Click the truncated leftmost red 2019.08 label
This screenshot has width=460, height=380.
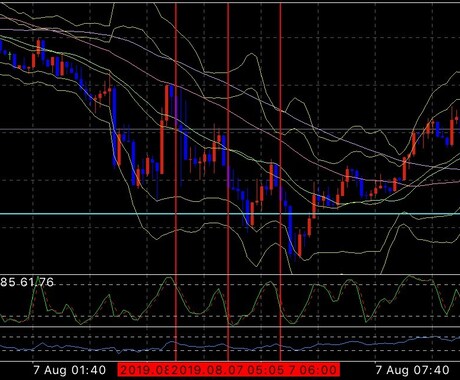click(x=144, y=370)
